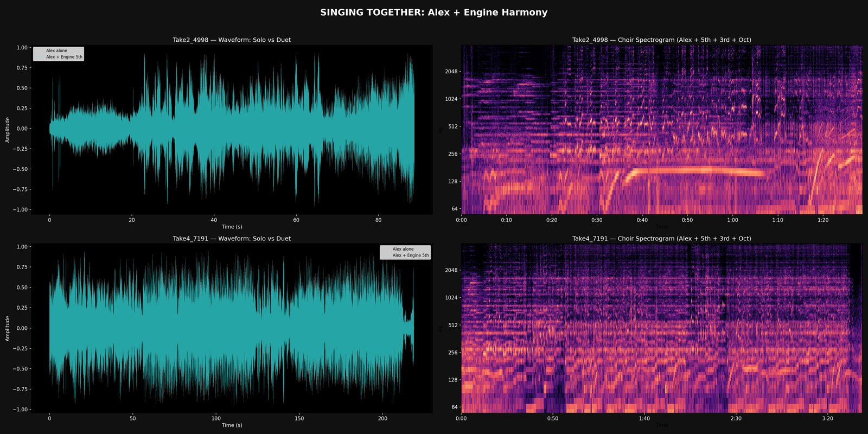Click the '40' tick on Take2_4998 time axis
This screenshot has height=434, width=868.
[214, 220]
